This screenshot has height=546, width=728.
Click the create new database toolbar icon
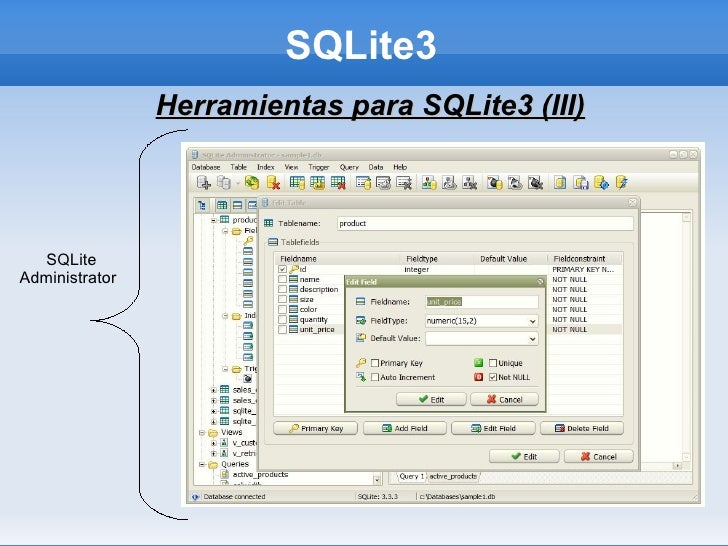(203, 183)
